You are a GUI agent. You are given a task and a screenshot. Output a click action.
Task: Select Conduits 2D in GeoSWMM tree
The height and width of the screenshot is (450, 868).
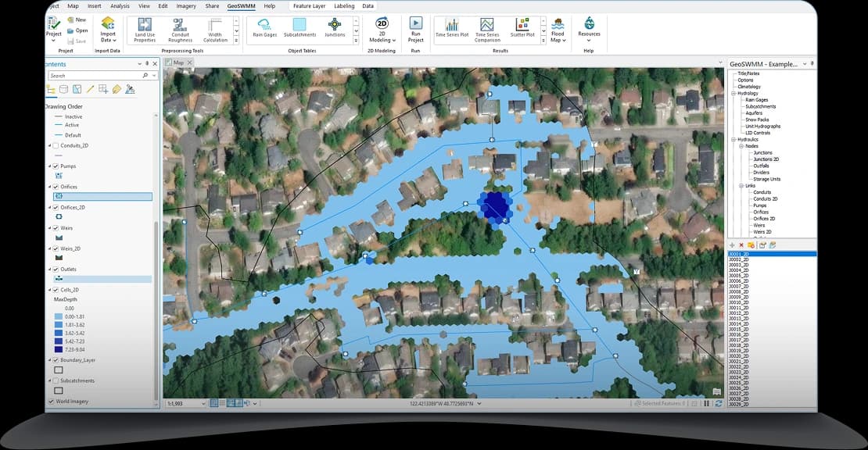point(765,199)
